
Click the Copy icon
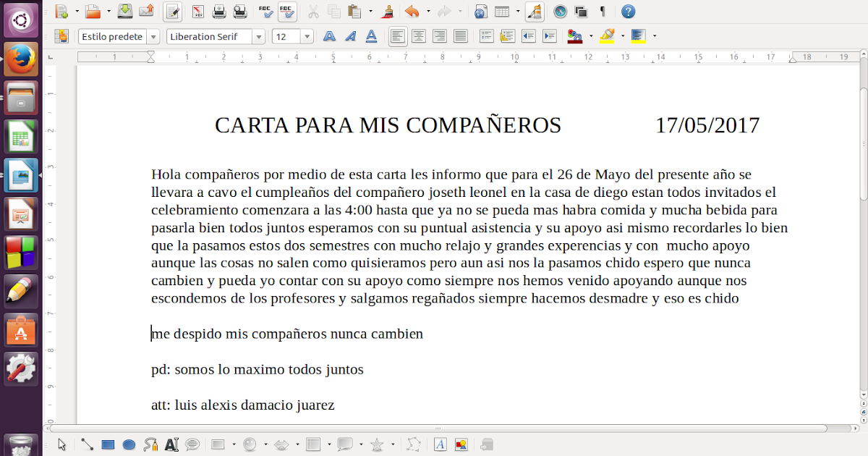pos(333,11)
